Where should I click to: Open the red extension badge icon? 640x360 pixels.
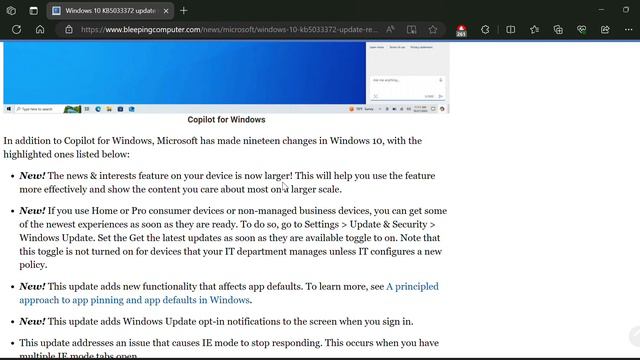(x=461, y=30)
